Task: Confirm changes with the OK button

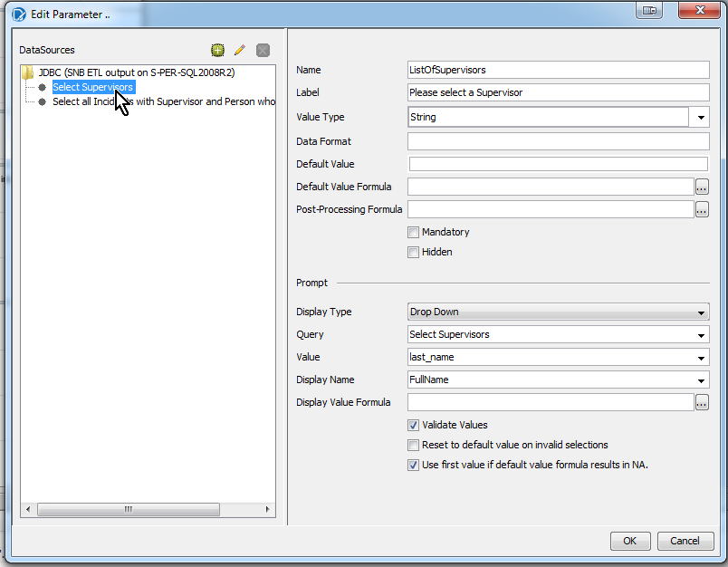Action: click(x=630, y=541)
